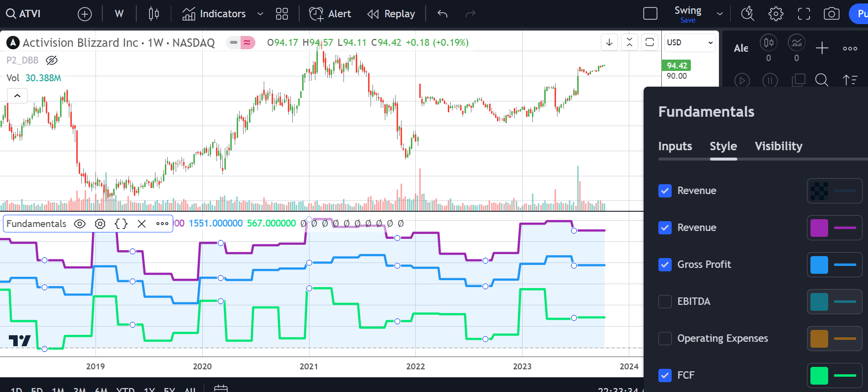Open the candle chart type selector
The image size is (868, 392).
(x=154, y=14)
